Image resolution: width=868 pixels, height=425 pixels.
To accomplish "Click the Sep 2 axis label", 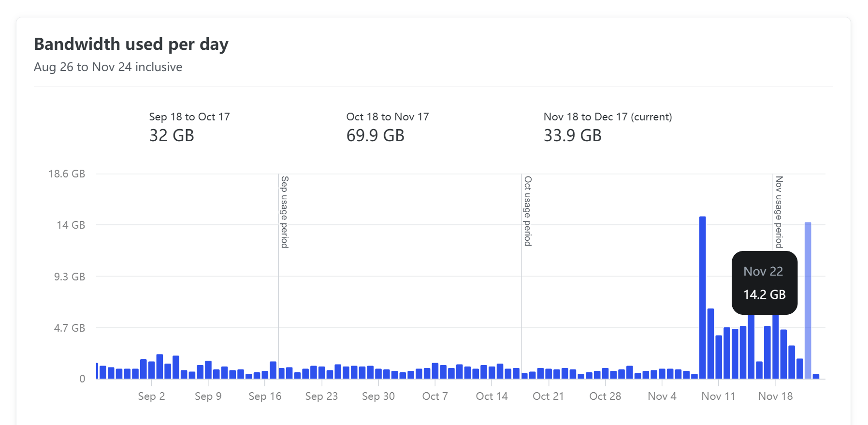I will click(151, 396).
